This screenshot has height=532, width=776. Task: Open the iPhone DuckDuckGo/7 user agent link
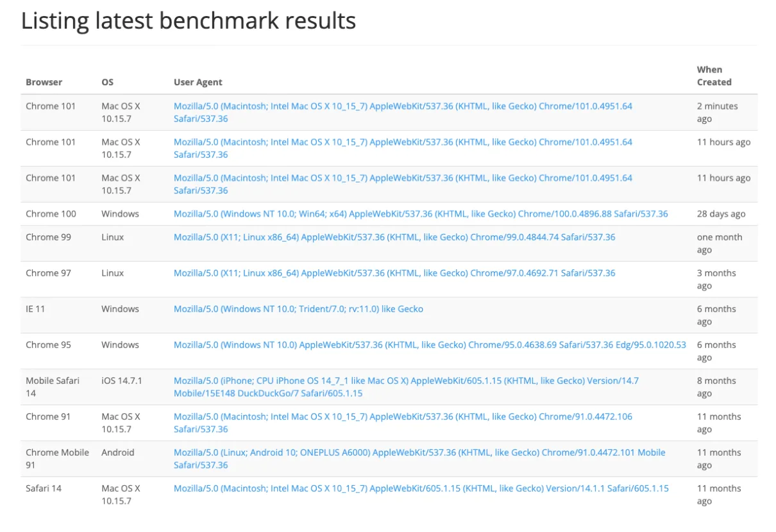coord(406,387)
